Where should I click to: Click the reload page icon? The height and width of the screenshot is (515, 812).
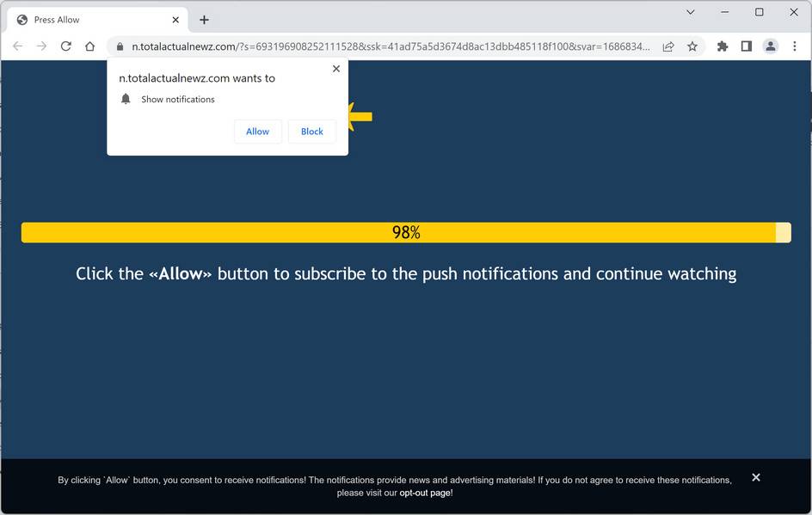[65, 46]
